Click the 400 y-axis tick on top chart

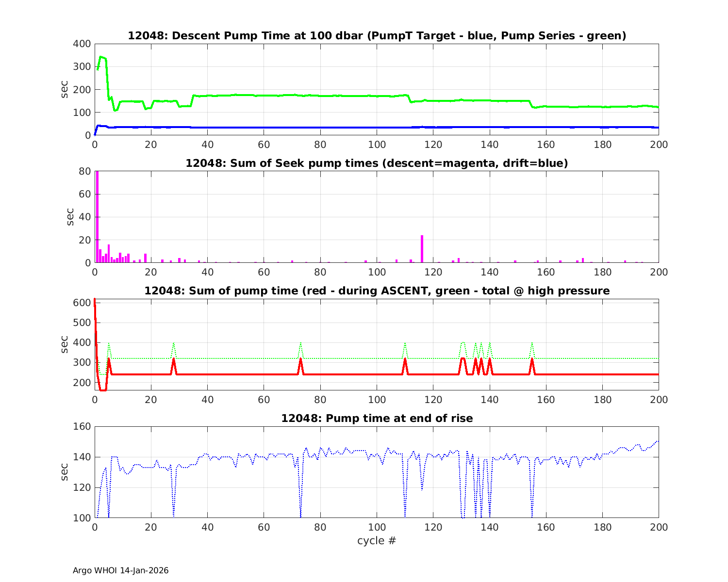(x=82, y=44)
